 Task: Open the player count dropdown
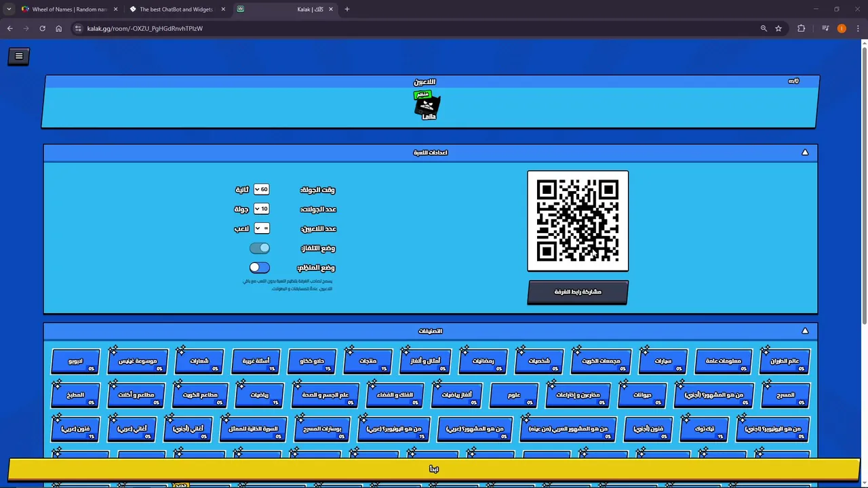(x=261, y=228)
